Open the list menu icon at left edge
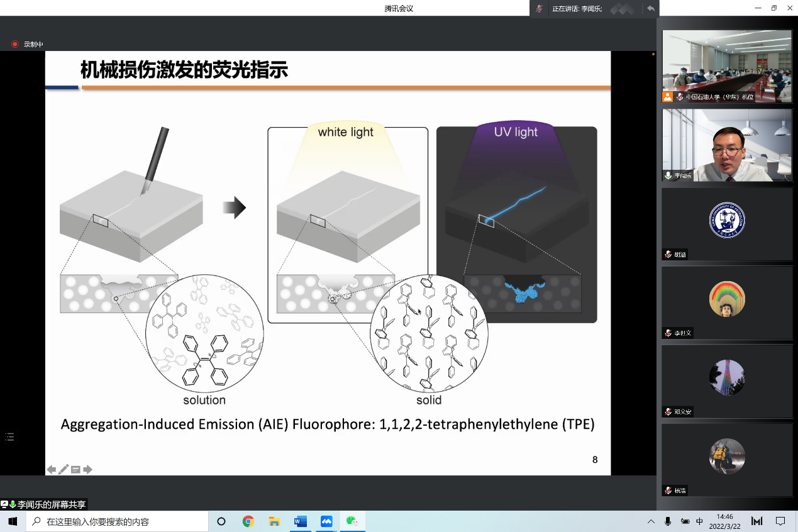Screen dimensions: 798x532 click(x=9, y=436)
